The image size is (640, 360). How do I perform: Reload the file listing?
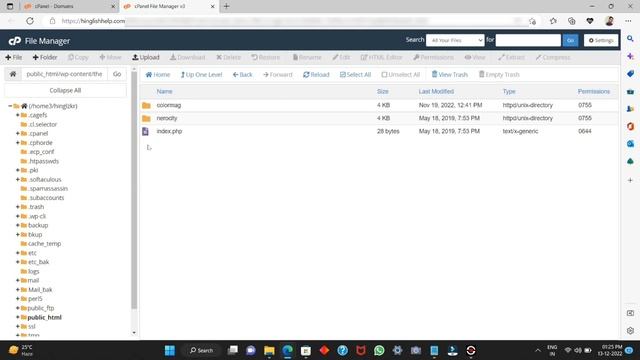pyautogui.click(x=316, y=75)
